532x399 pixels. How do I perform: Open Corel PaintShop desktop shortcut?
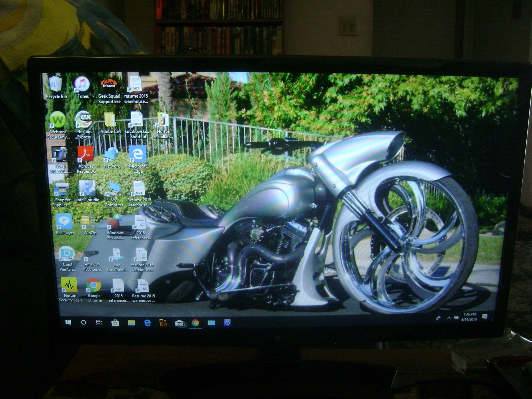pos(66,254)
